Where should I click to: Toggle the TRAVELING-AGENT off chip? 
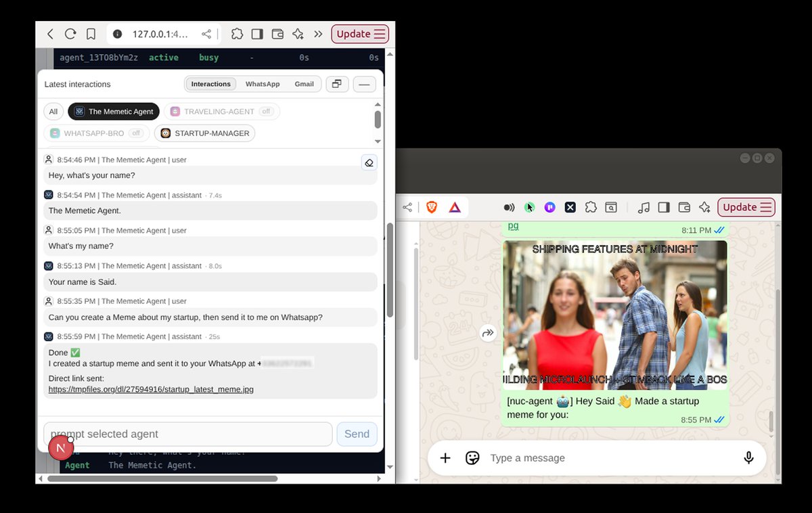coord(221,112)
